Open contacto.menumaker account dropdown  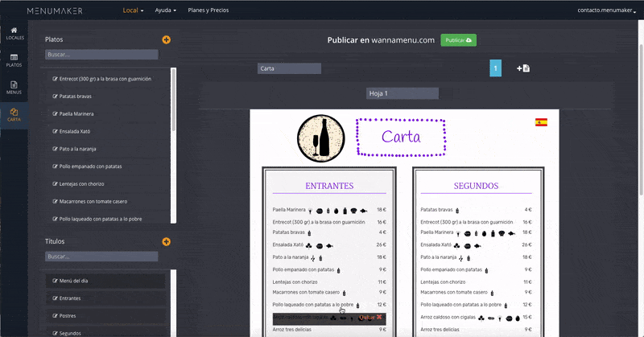pyautogui.click(x=607, y=10)
